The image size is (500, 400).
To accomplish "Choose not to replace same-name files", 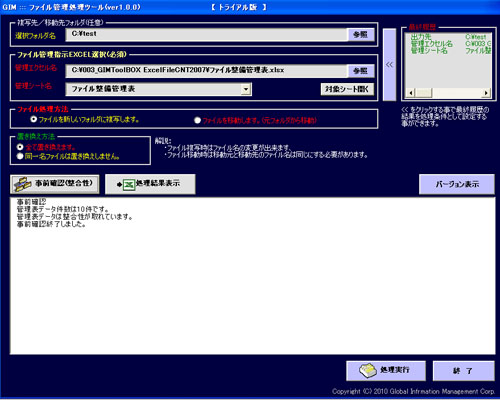I will (20, 156).
